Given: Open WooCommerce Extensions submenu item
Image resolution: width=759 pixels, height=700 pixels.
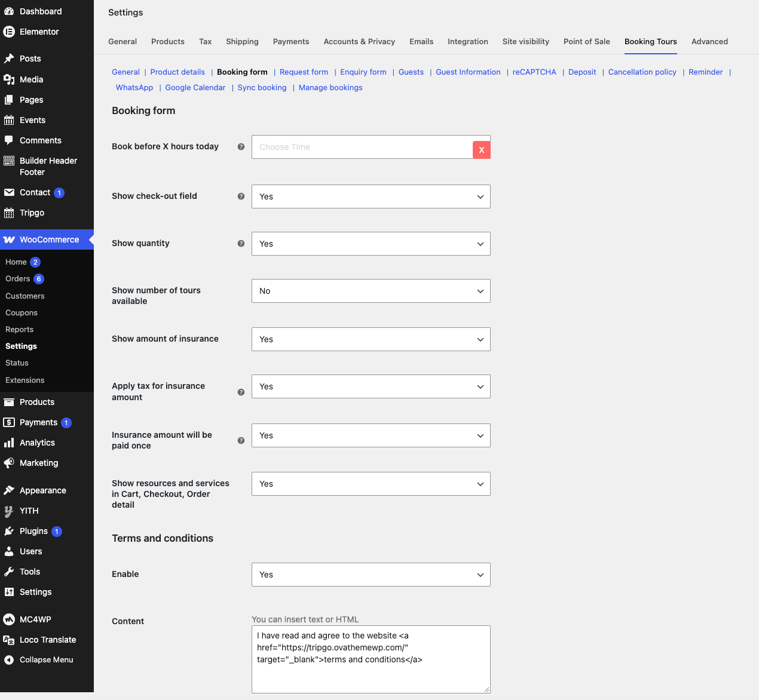Looking at the screenshot, I should tap(25, 380).
